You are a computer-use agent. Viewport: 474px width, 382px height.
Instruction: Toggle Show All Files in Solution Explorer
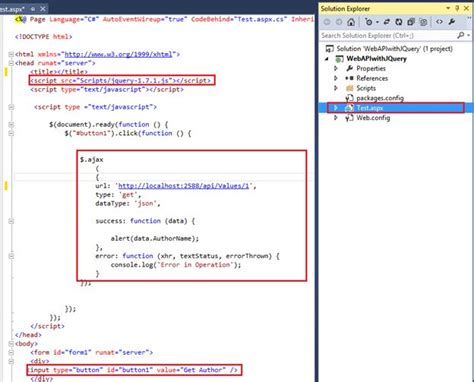pos(423,22)
